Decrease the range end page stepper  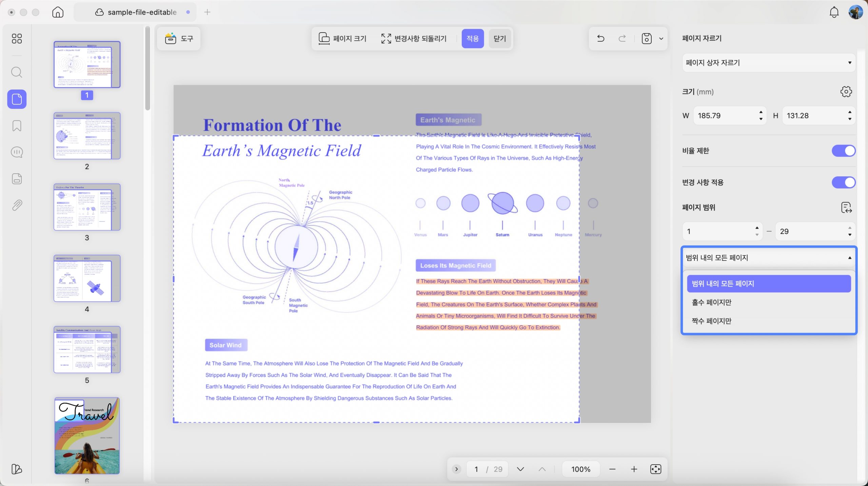coord(850,235)
